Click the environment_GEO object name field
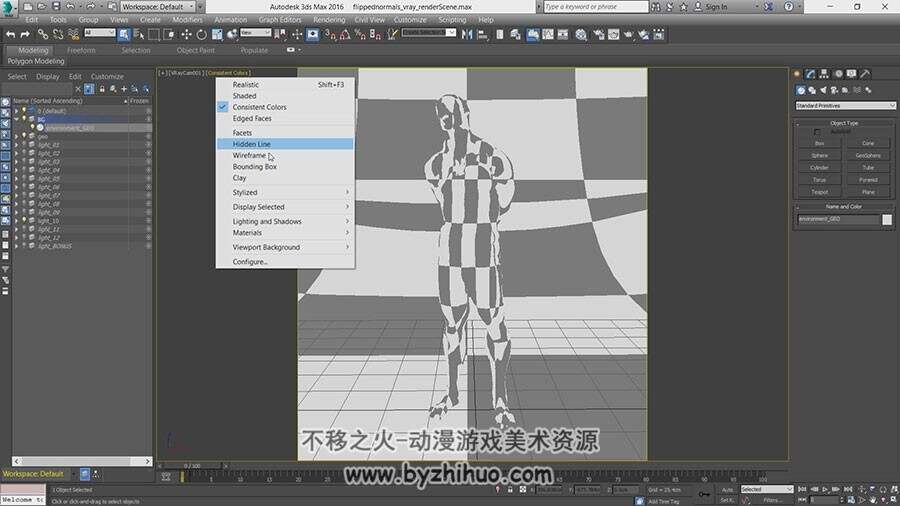 pos(838,219)
